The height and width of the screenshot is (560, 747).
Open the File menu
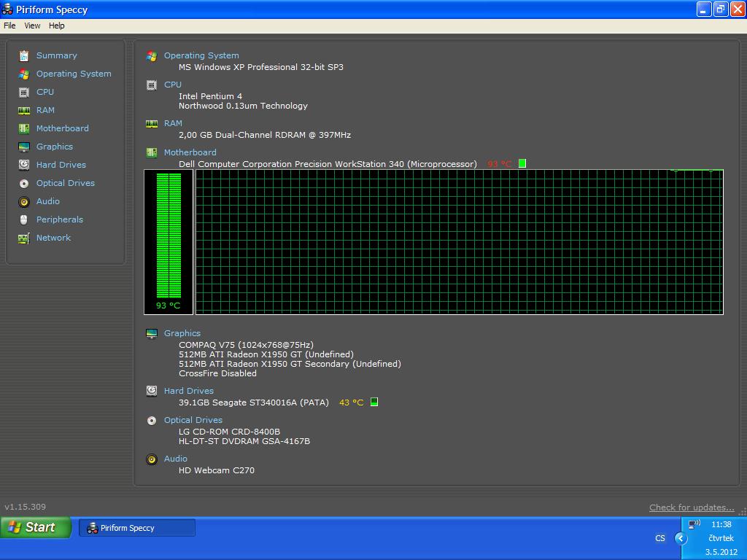(9, 26)
